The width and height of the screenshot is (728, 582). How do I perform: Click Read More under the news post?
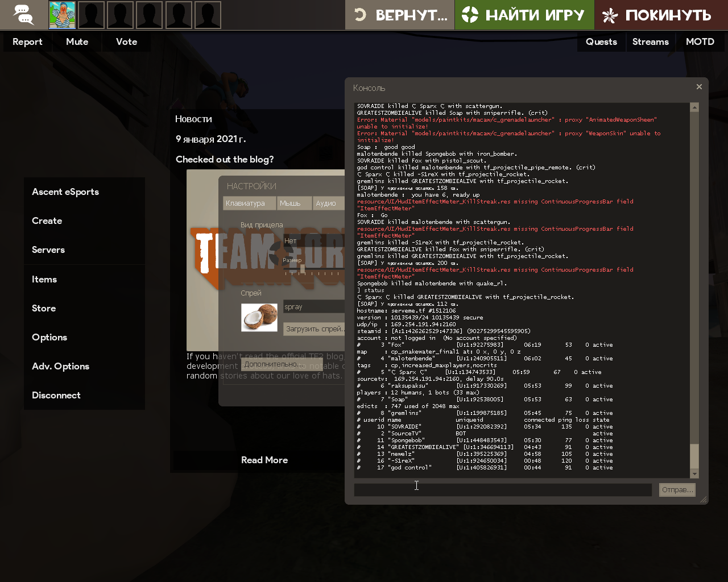click(x=264, y=460)
